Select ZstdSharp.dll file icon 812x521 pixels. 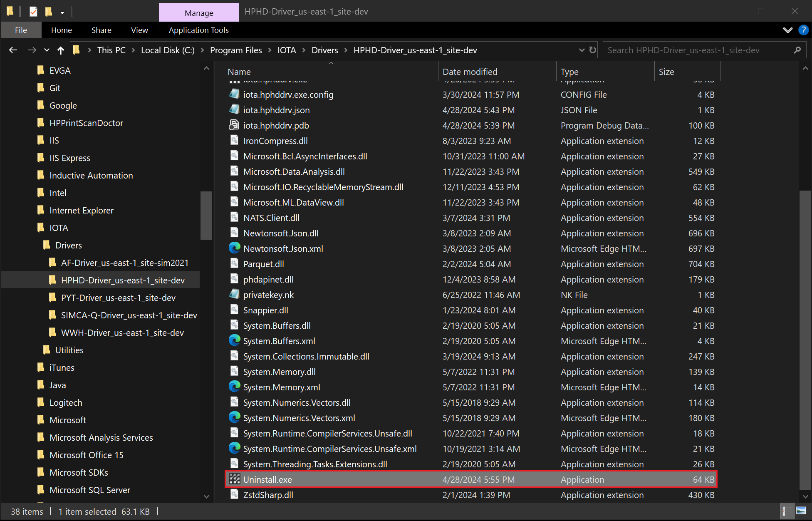234,494
